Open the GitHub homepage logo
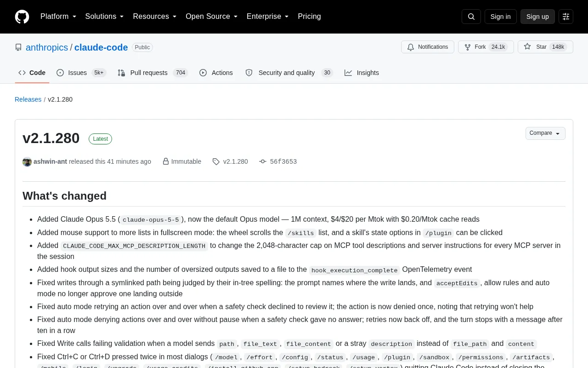 click(x=22, y=17)
